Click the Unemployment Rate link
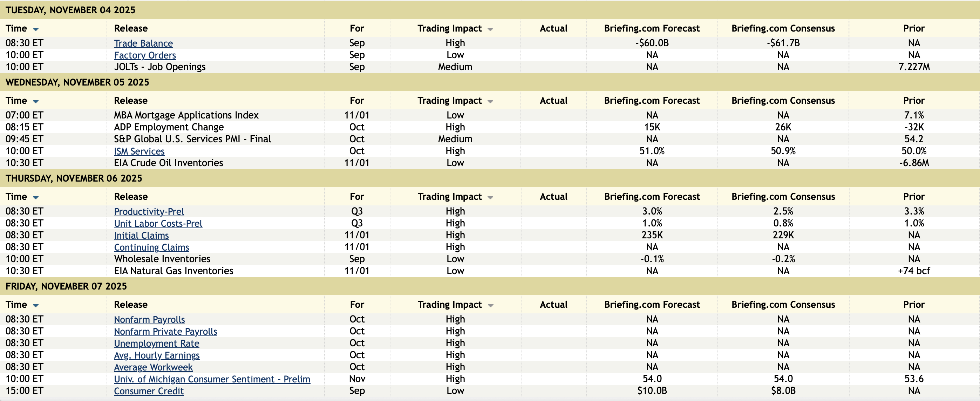 click(x=156, y=343)
